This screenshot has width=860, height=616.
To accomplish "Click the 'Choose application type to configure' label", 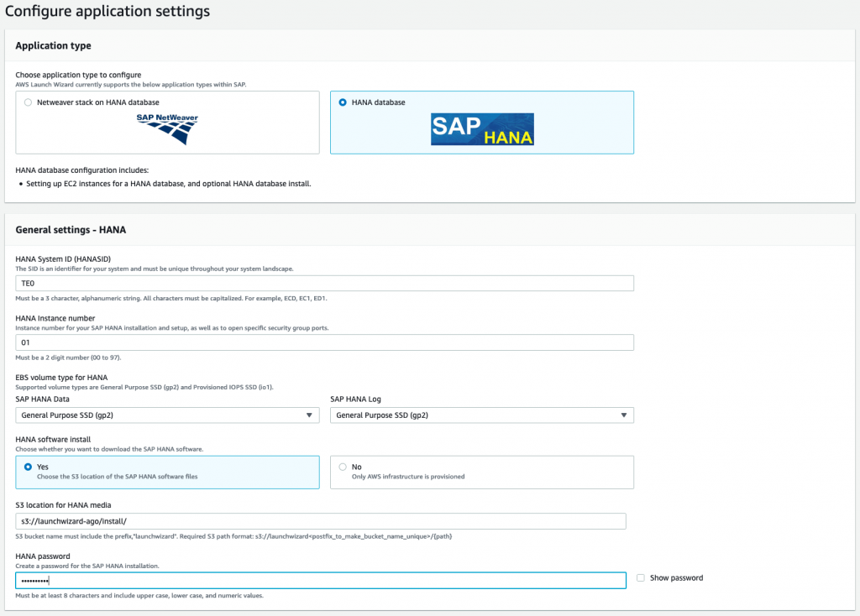I will tap(78, 75).
